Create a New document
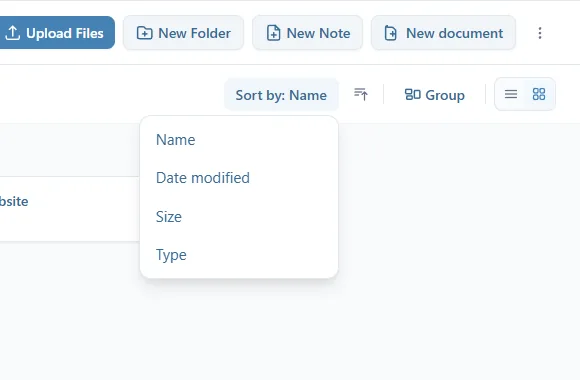Image resolution: width=580 pixels, height=380 pixels. [x=443, y=33]
